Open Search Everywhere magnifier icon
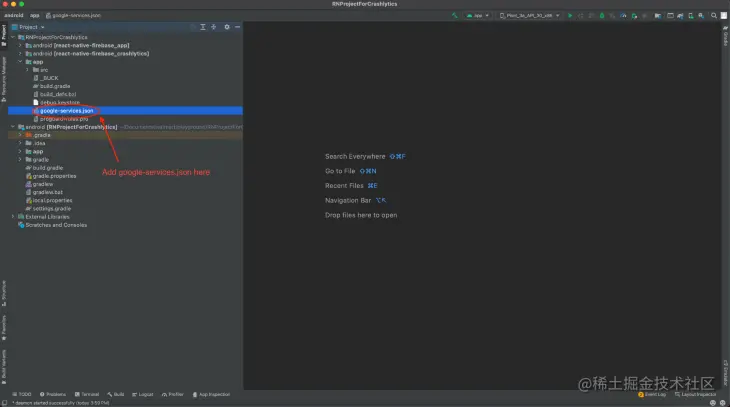 tap(714, 15)
